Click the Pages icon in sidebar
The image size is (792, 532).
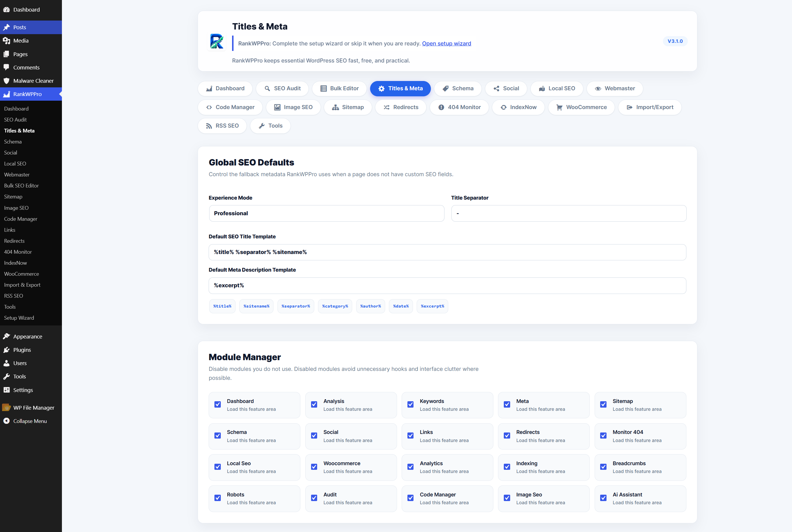[x=6, y=54]
